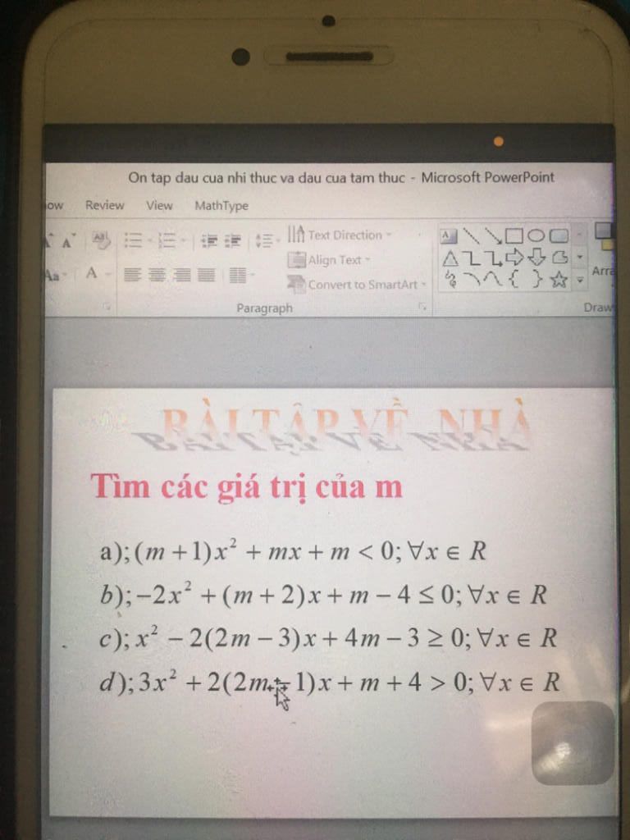Image resolution: width=630 pixels, height=840 pixels.
Task: Click equation c) on the slide
Action: [x=328, y=638]
